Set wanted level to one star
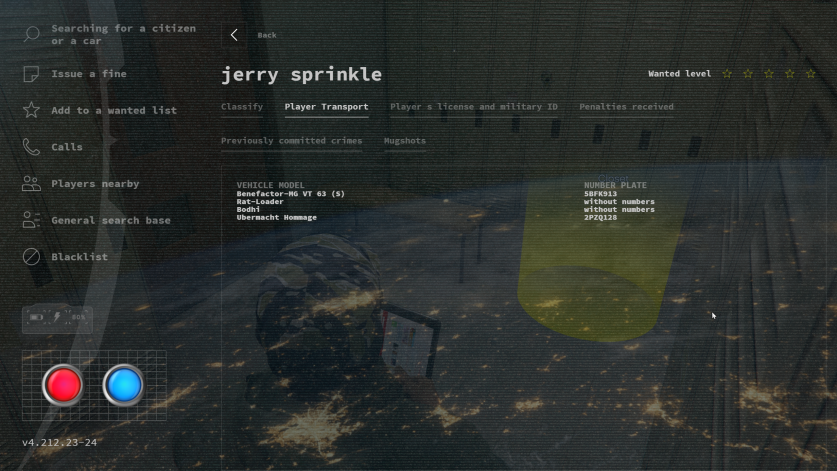This screenshot has height=471, width=837. (x=727, y=74)
